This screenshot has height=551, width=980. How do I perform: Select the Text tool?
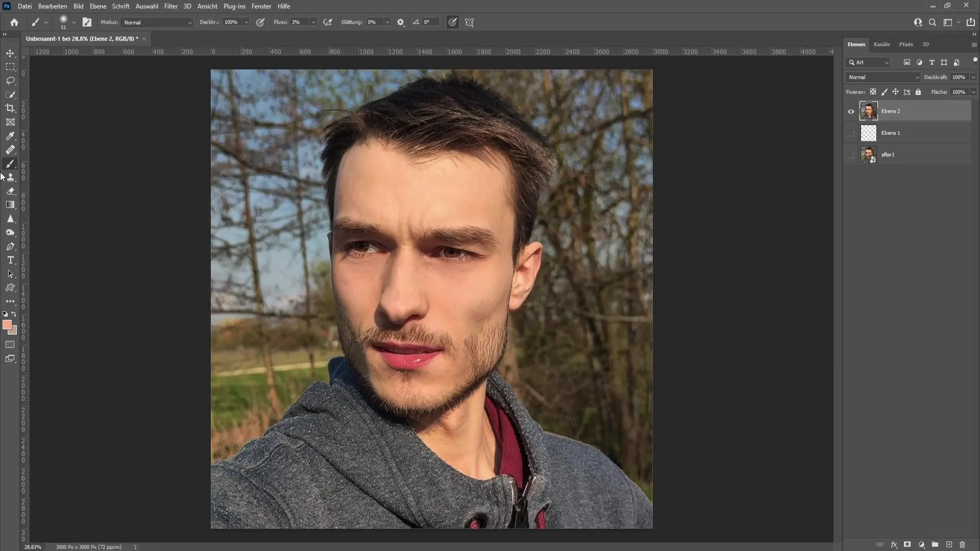[x=9, y=259]
